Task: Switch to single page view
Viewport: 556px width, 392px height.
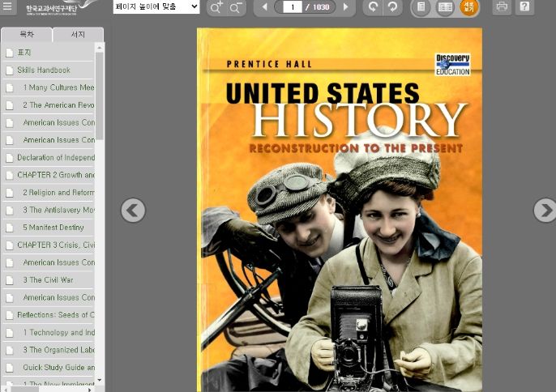Action: tap(420, 7)
